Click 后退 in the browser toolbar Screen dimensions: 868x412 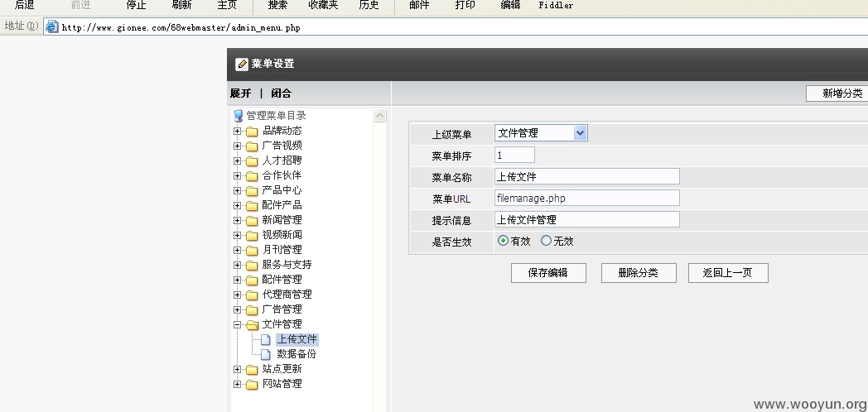pos(24,5)
